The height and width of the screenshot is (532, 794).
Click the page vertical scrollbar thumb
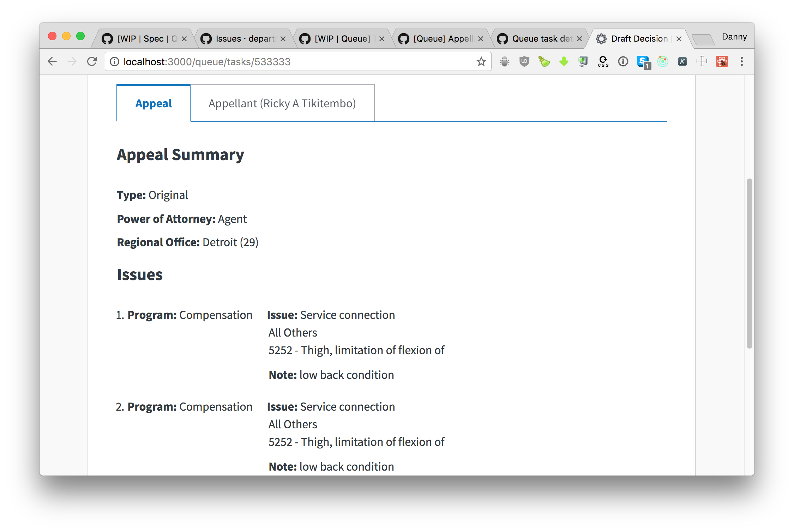(749, 263)
